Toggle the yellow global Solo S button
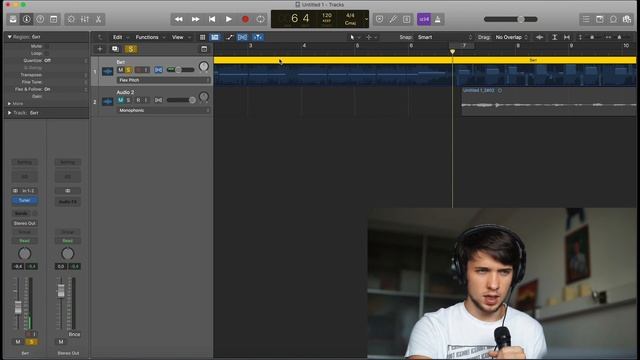 coord(131,49)
